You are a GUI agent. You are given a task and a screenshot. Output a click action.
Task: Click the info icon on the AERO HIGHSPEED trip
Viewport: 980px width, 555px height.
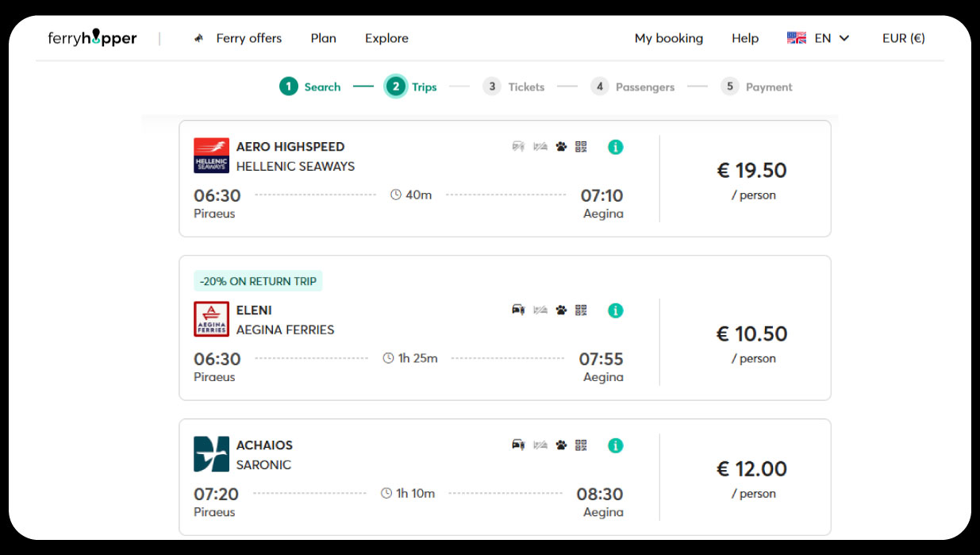point(615,147)
